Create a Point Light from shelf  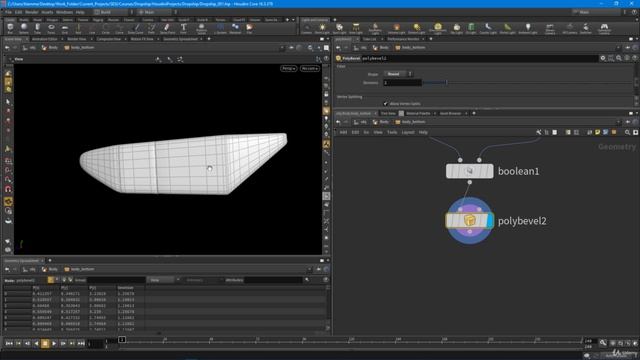(x=322, y=29)
